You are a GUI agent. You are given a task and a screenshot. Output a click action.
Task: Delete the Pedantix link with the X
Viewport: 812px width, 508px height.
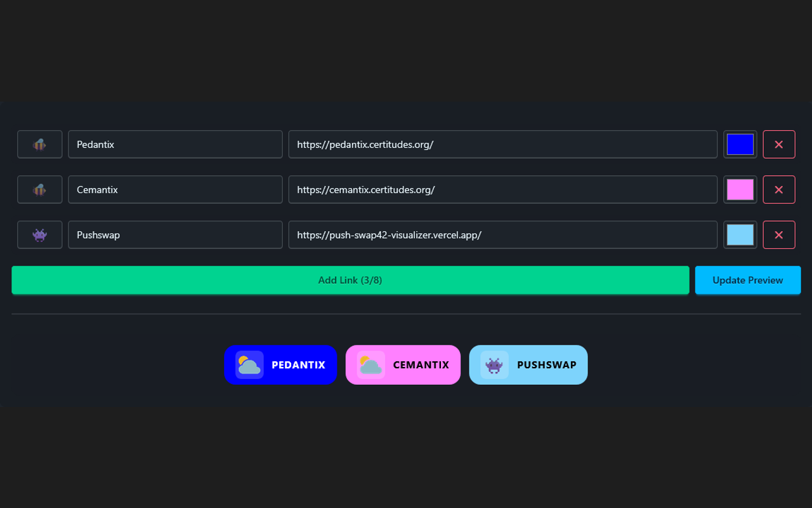779,144
